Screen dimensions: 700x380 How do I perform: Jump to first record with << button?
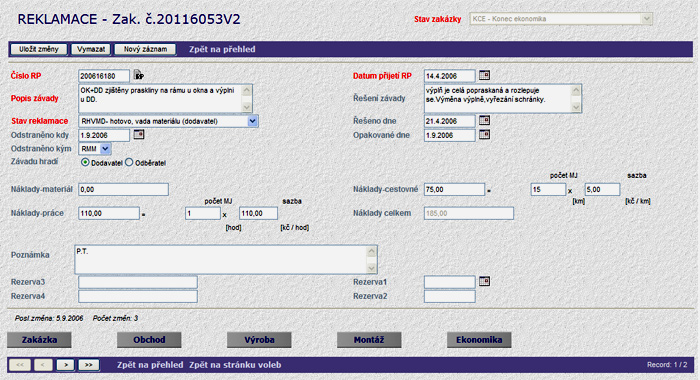pyautogui.click(x=20, y=365)
